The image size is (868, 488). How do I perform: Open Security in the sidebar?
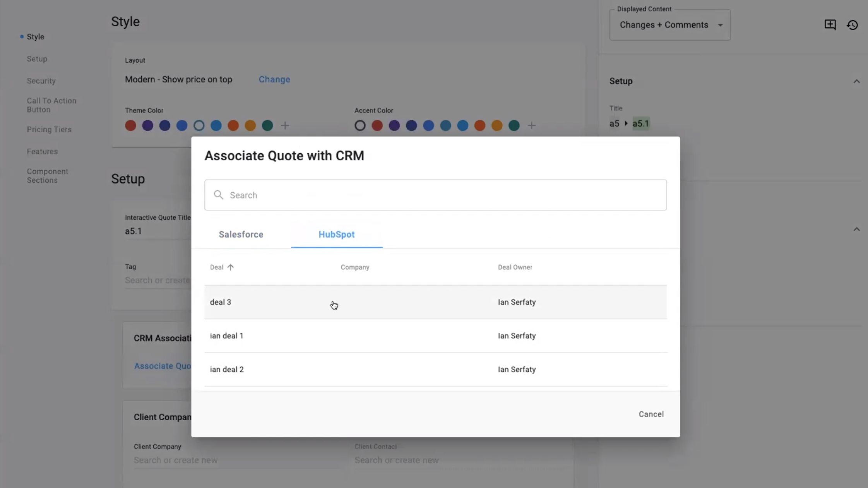(x=41, y=81)
